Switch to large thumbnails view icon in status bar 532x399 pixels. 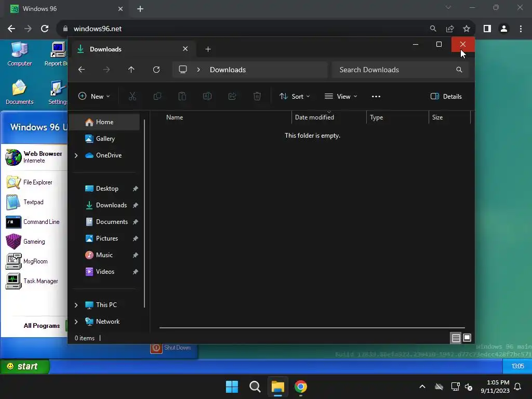pos(467,338)
